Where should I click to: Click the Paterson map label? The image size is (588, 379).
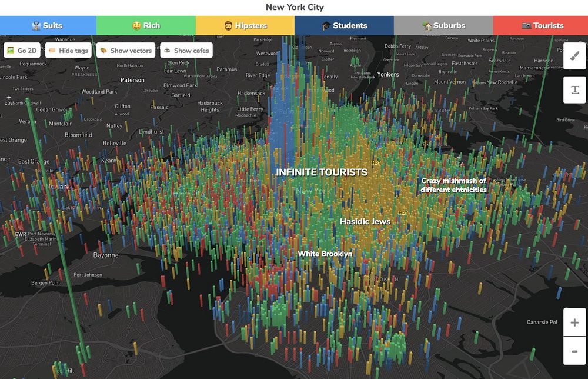tap(132, 80)
